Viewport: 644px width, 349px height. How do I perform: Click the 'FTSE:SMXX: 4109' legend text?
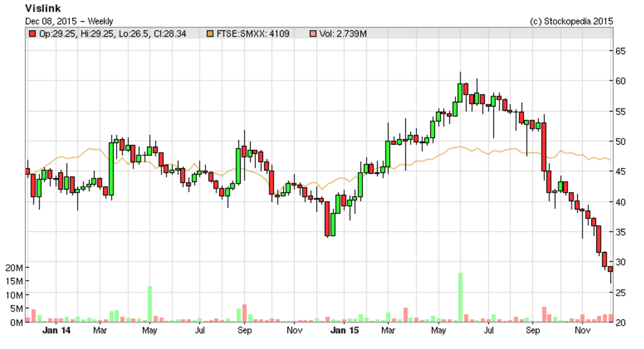coord(253,34)
